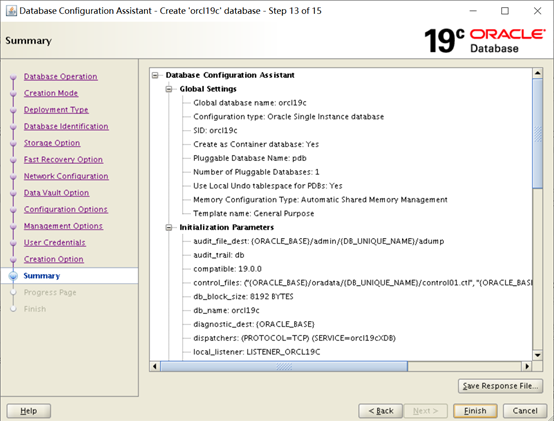Viewport: 554px width, 421px height.
Task: Select 'SID: orcl19c' row
Action: click(215, 131)
